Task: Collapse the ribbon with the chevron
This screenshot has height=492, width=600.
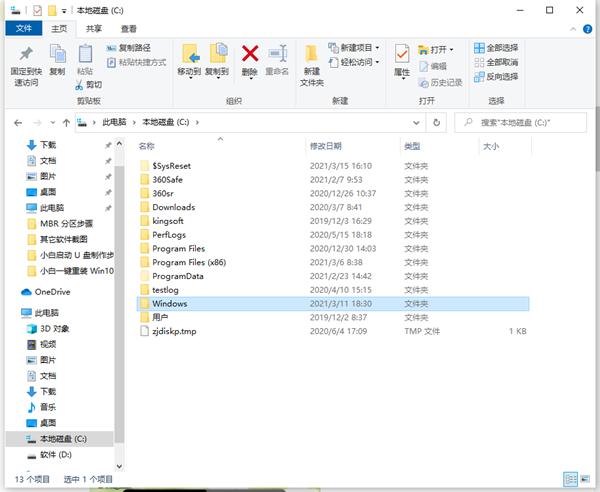Action: coord(573,29)
